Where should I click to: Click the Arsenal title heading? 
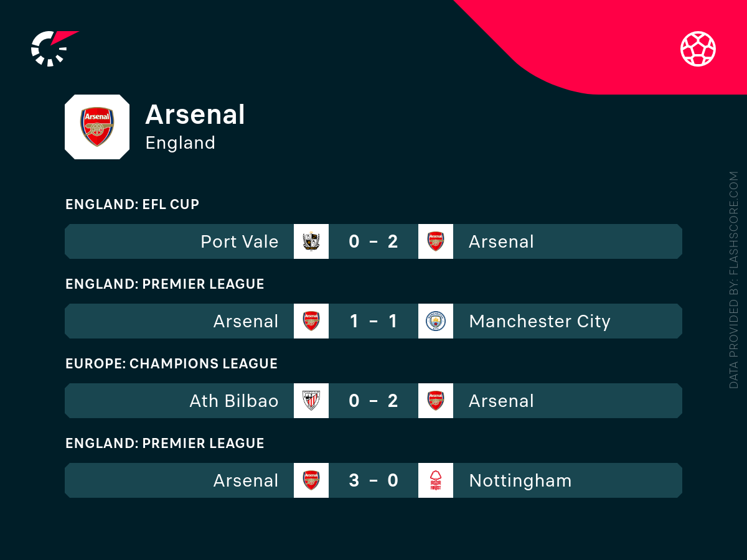(195, 114)
